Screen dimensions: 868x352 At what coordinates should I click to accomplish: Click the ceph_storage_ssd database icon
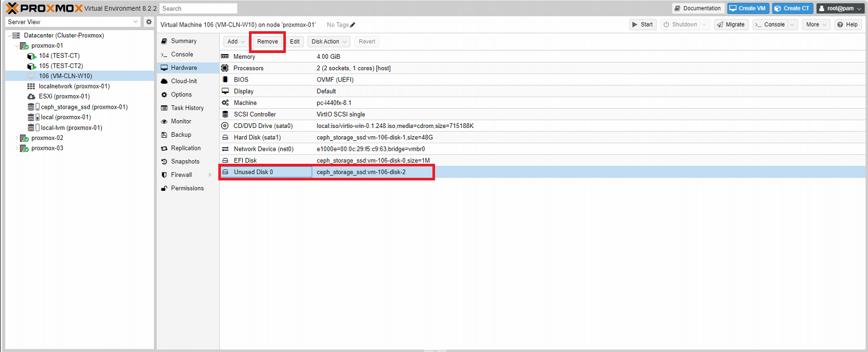click(31, 107)
